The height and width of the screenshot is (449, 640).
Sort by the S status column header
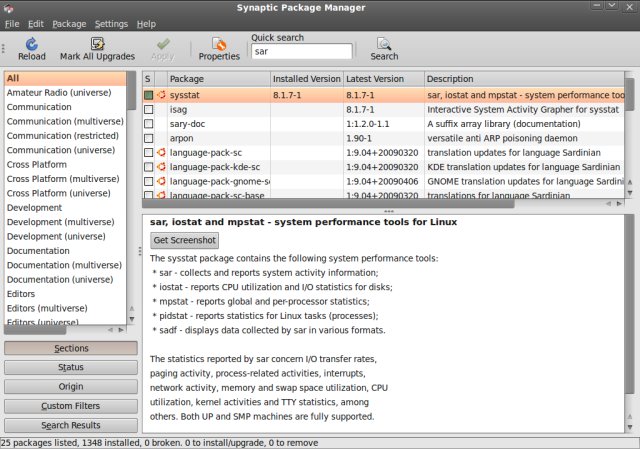pyautogui.click(x=148, y=79)
